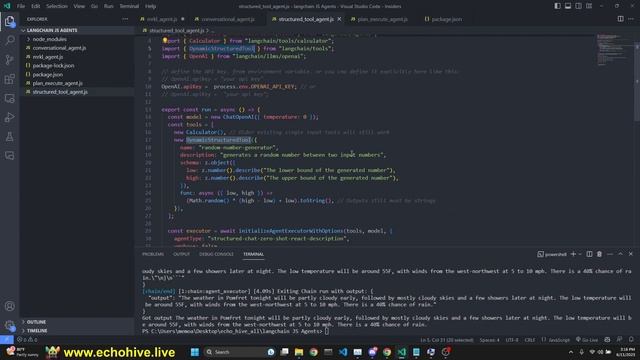This screenshot has width=640, height=360.
Task: Open the Testing flask view
Action: [9, 137]
